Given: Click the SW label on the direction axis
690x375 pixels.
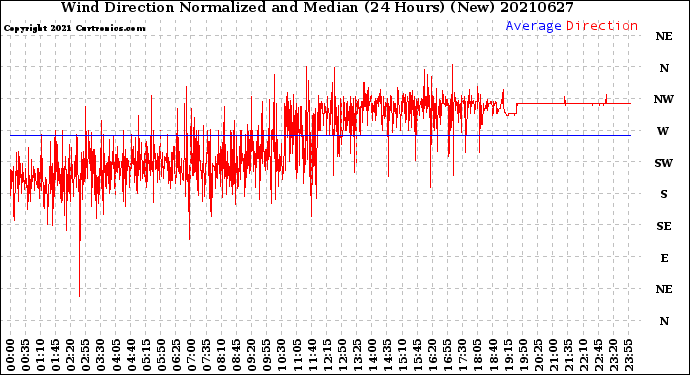Looking at the screenshot, I should (x=664, y=163).
